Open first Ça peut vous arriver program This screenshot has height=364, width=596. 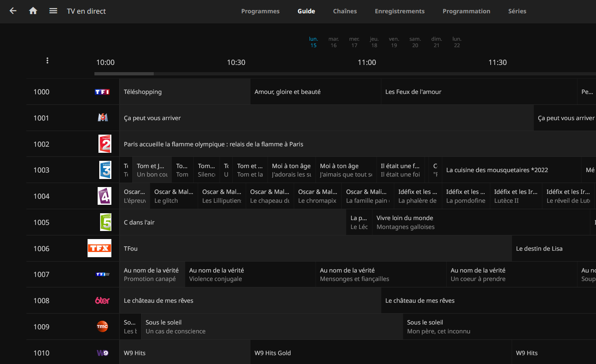pyautogui.click(x=326, y=118)
